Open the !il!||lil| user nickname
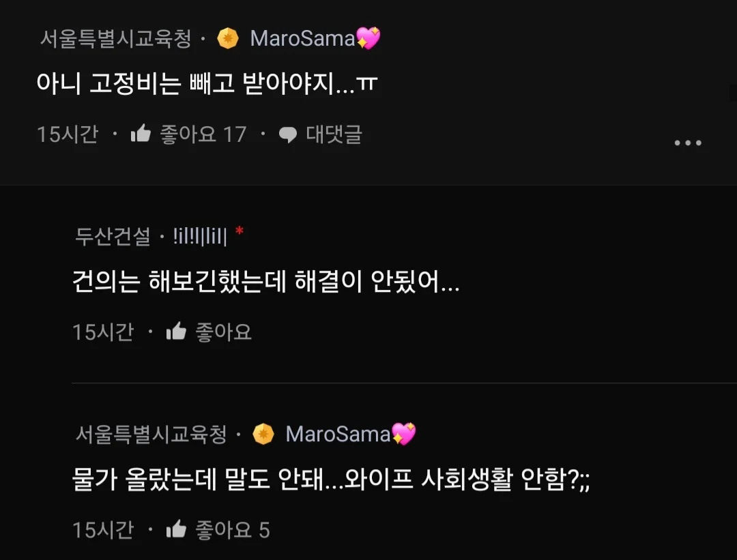Image resolution: width=737 pixels, height=560 pixels. pos(200,236)
